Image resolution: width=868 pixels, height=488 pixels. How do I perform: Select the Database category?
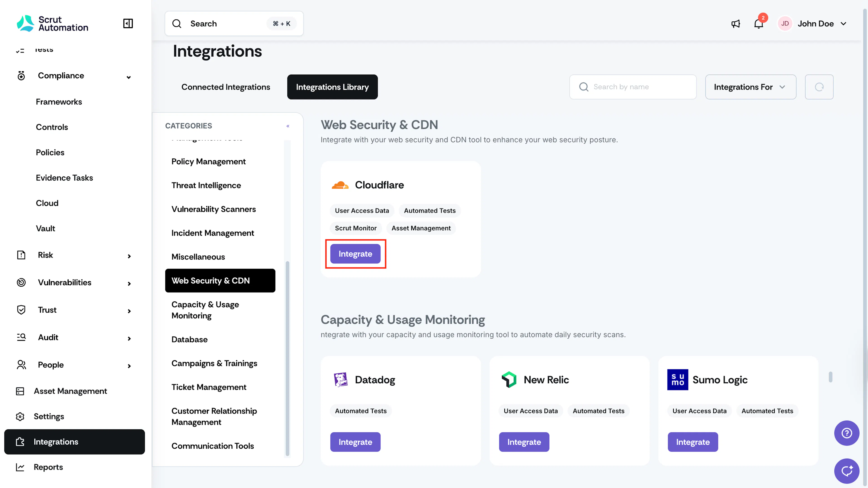[189, 339]
